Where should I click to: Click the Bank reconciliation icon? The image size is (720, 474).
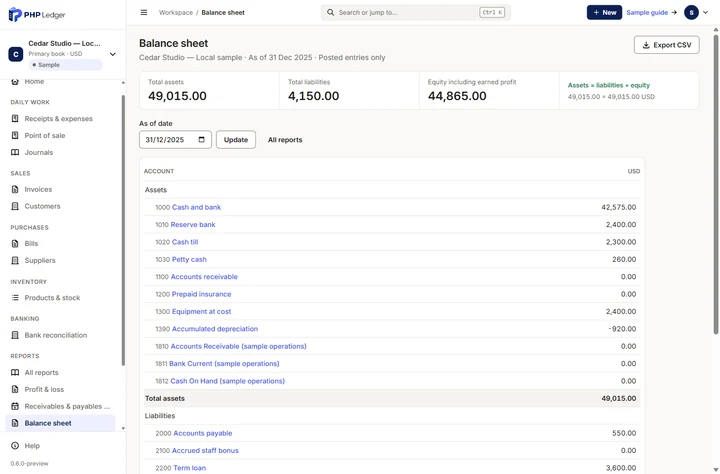pyautogui.click(x=15, y=335)
